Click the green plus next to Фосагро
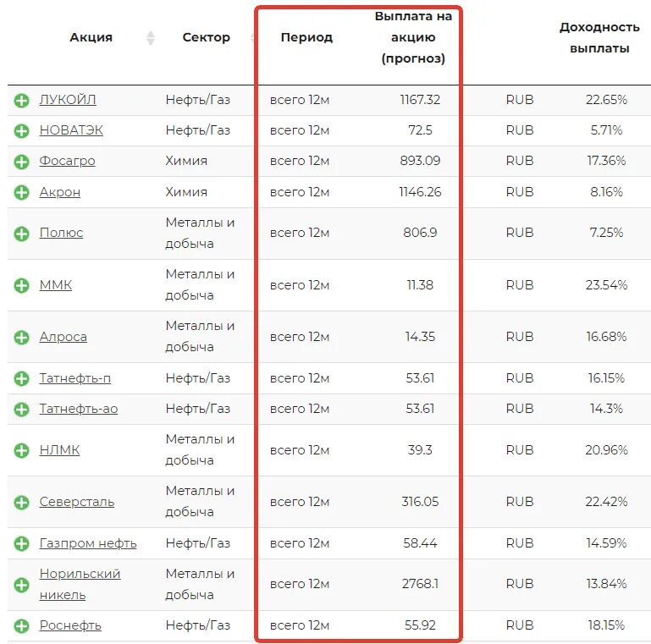The image size is (651, 644). (x=21, y=162)
